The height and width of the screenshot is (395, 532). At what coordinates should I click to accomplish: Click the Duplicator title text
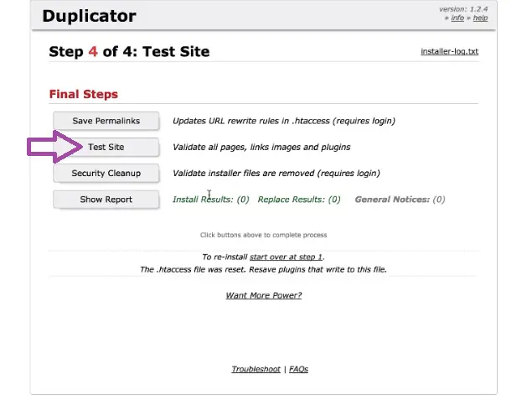coord(90,16)
